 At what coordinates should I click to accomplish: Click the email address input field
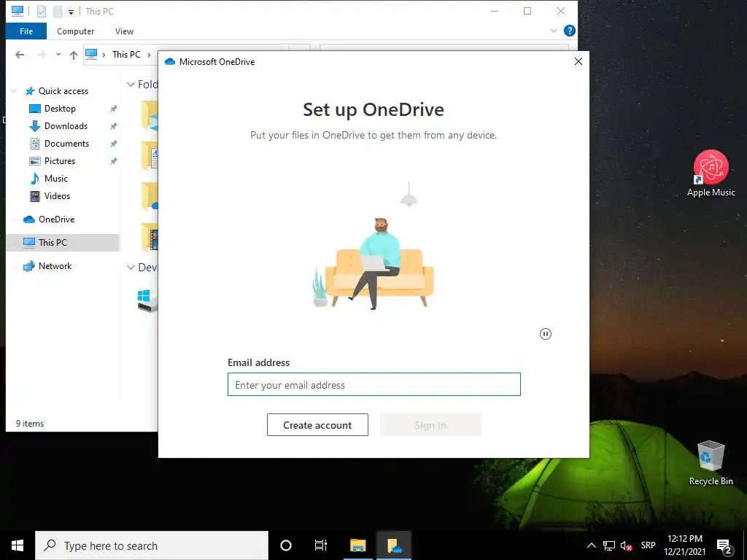pos(374,384)
